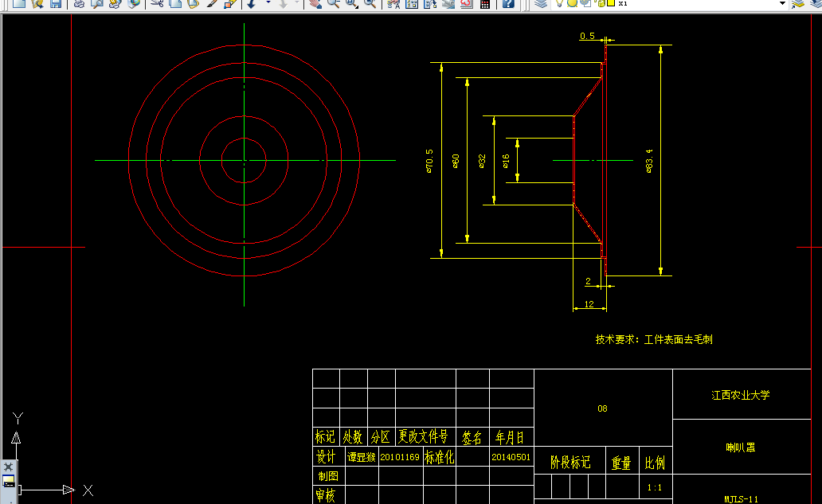Expand the Redo history dropdown arrow
Image resolution: width=822 pixels, height=504 pixels.
click(x=297, y=2)
